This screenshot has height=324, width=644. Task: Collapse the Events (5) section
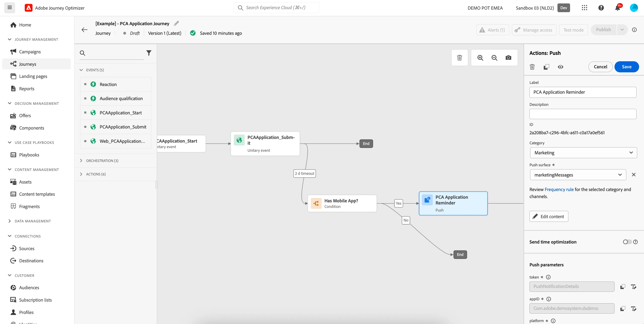coord(81,70)
